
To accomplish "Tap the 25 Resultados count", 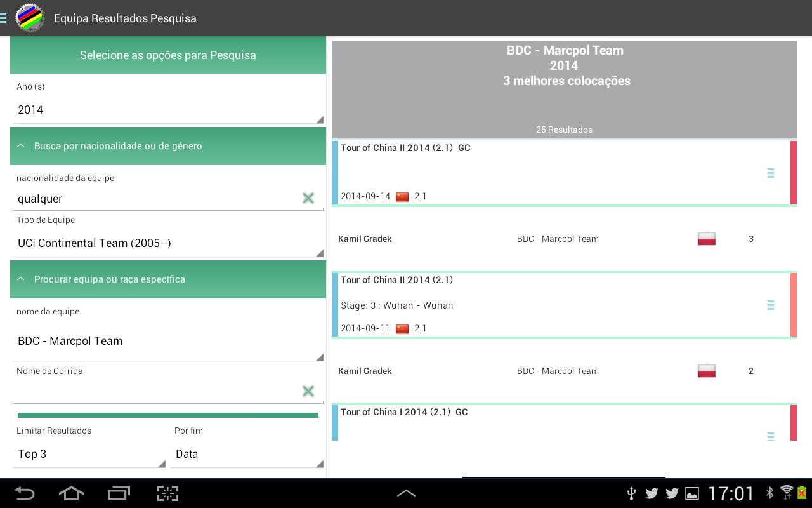I will click(564, 130).
